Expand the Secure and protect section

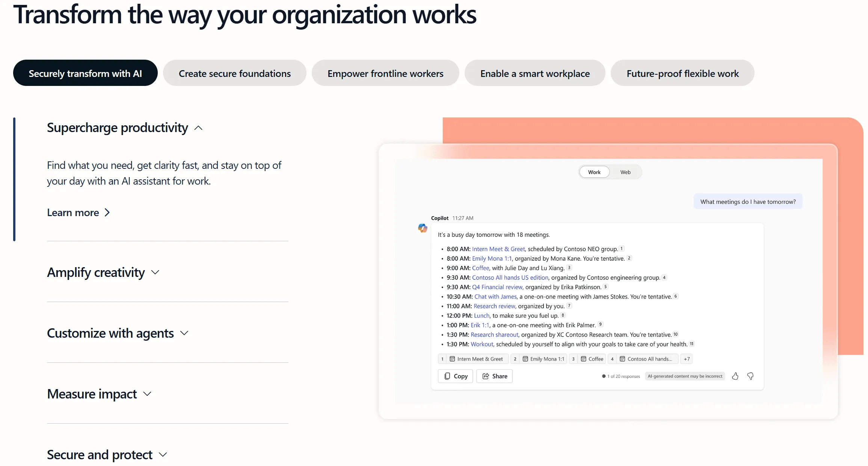click(x=107, y=455)
